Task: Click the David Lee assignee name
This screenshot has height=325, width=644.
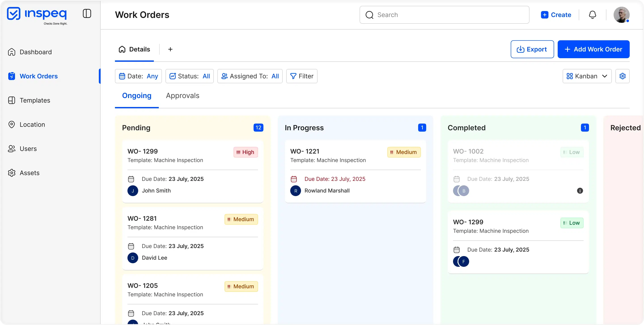Action: click(155, 258)
